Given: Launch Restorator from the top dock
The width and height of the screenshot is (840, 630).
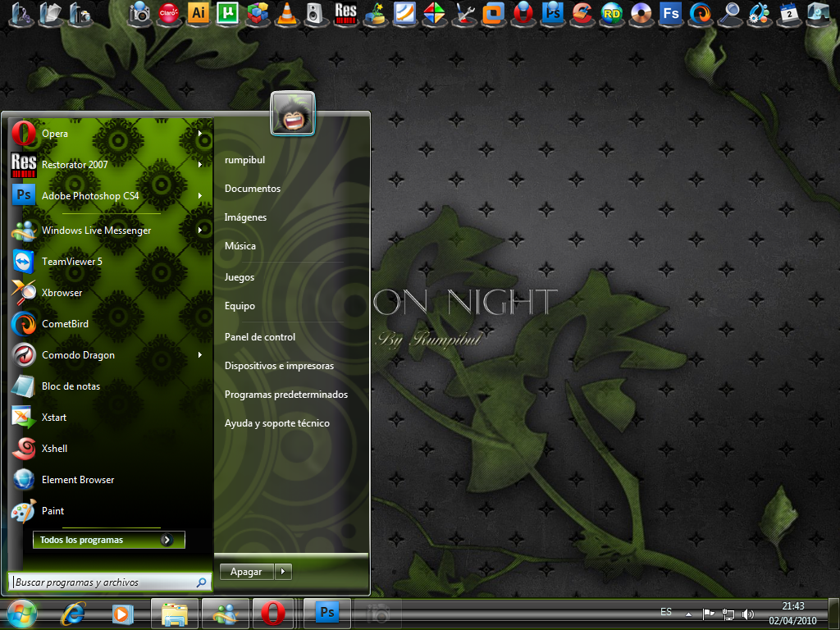Looking at the screenshot, I should point(345,14).
